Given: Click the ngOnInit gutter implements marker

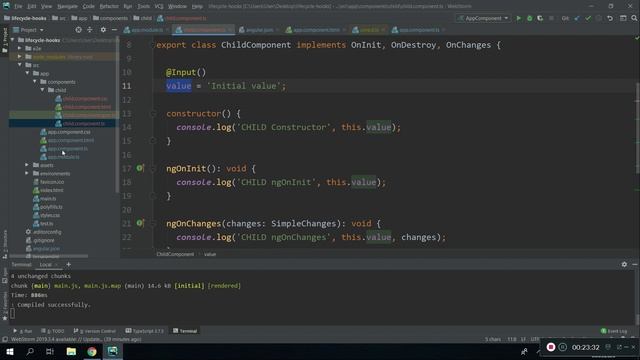Looking at the screenshot, I should click(140, 168).
